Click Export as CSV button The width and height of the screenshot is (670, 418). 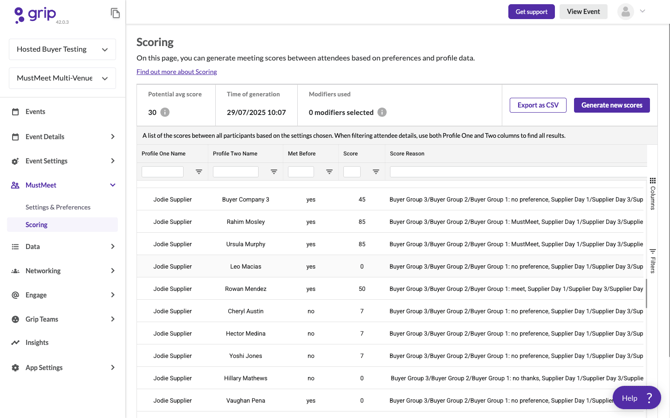click(x=538, y=105)
